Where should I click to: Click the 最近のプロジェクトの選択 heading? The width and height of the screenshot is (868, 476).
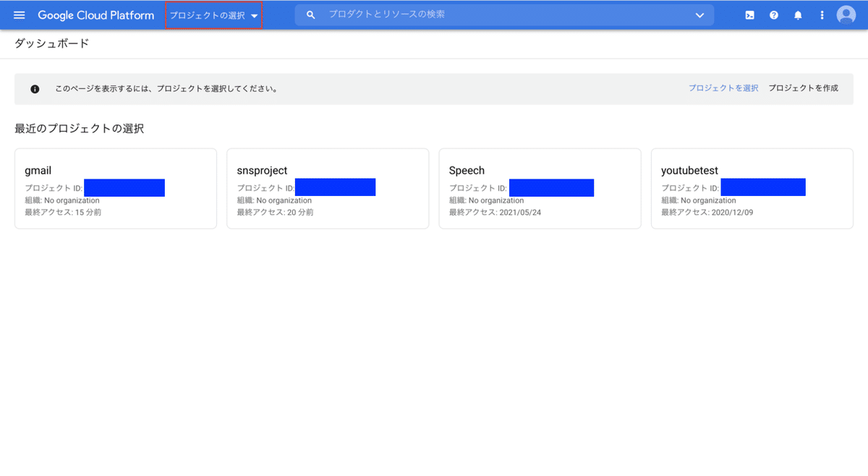(x=79, y=129)
